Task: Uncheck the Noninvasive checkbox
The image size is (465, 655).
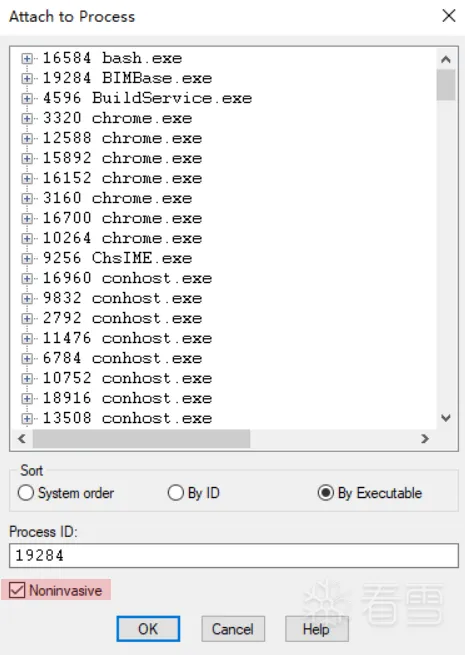Action: [x=17, y=590]
